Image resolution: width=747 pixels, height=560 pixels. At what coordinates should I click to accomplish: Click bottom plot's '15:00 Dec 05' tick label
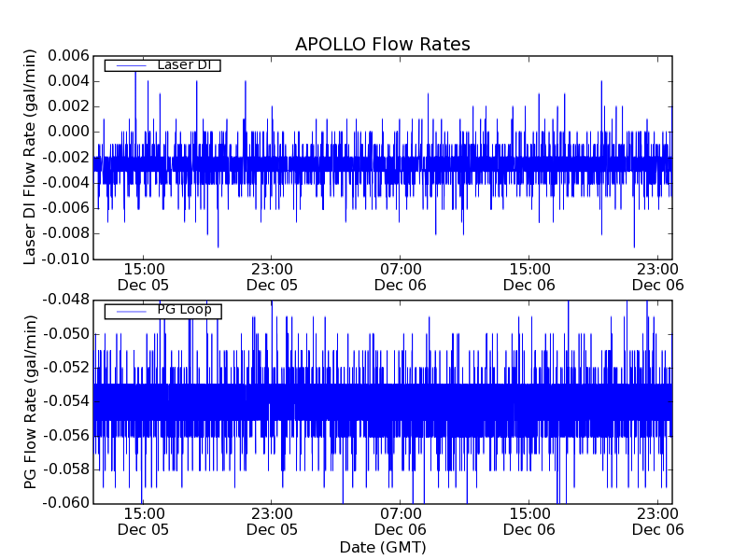coord(144,522)
